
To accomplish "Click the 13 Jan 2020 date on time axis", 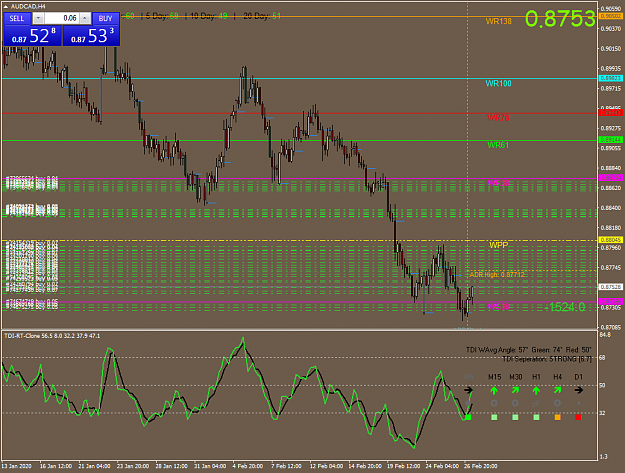I will (16, 466).
